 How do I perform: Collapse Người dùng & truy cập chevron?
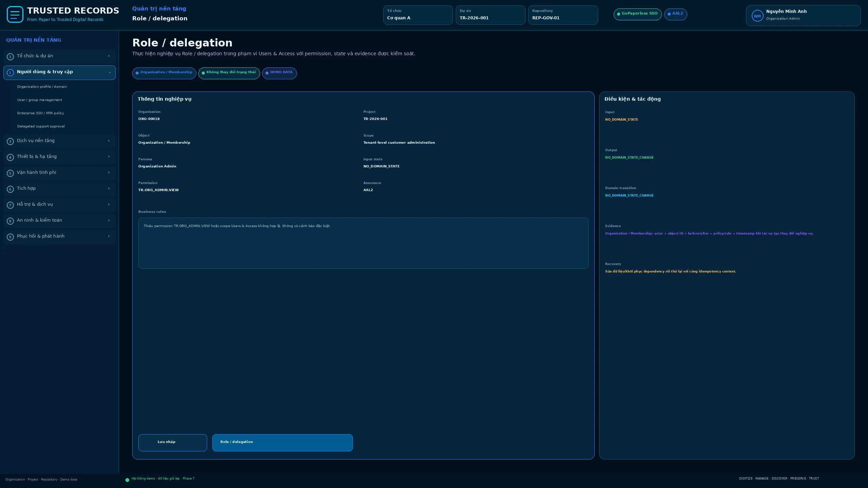[x=110, y=73]
